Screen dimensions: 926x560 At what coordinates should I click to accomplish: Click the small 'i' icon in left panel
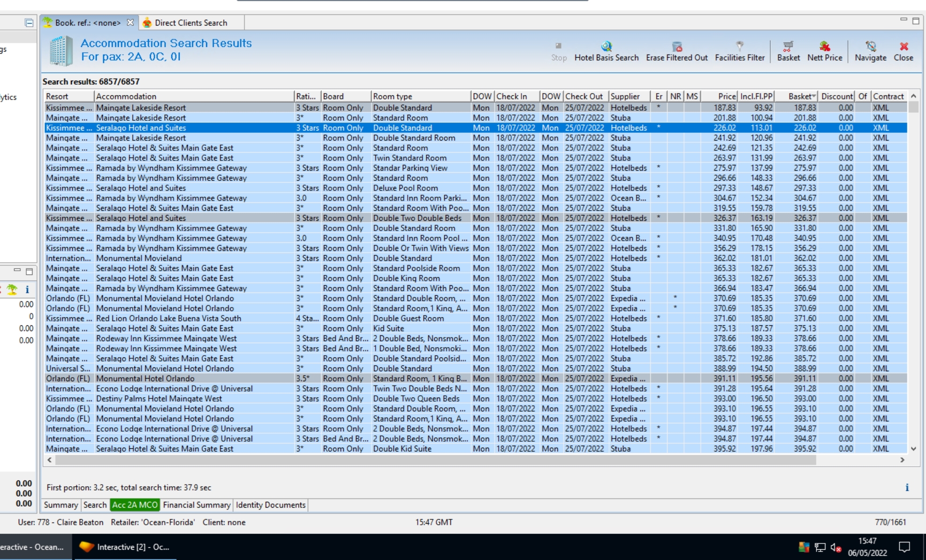pyautogui.click(x=27, y=289)
